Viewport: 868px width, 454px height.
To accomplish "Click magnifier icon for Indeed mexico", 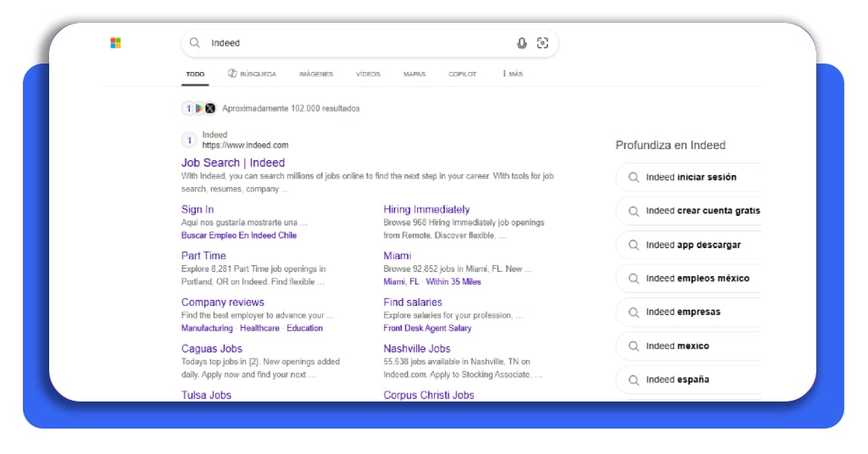I will coord(634,346).
